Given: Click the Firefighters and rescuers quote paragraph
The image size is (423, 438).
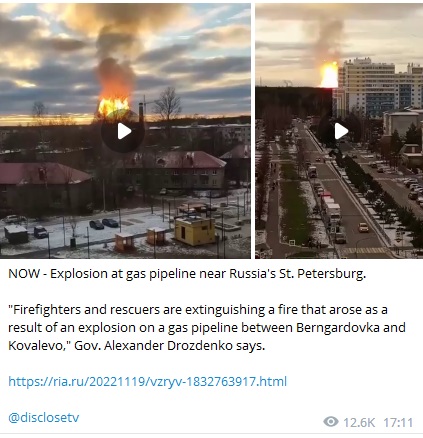Looking at the screenshot, I should pos(207,328).
